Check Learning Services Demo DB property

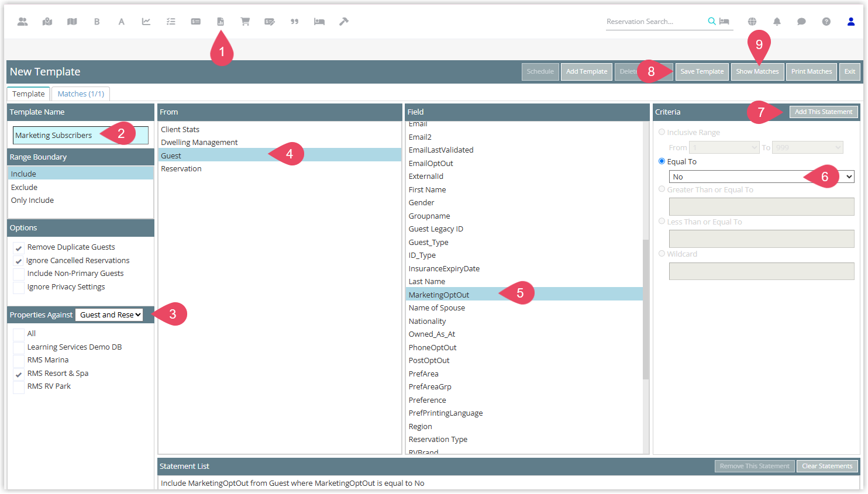click(x=19, y=348)
